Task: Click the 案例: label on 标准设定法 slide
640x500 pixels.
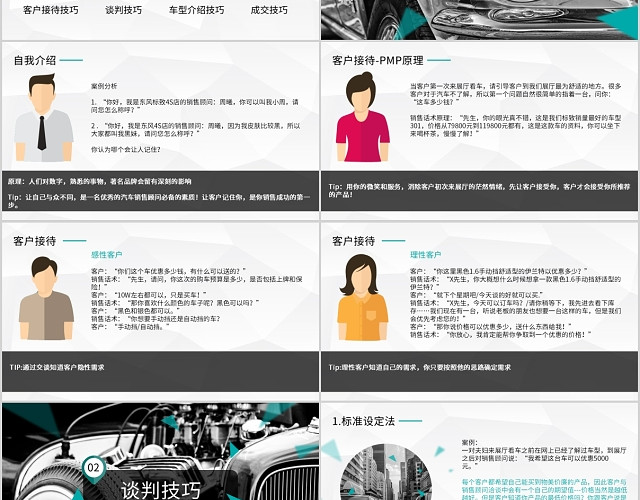Action: (x=470, y=442)
